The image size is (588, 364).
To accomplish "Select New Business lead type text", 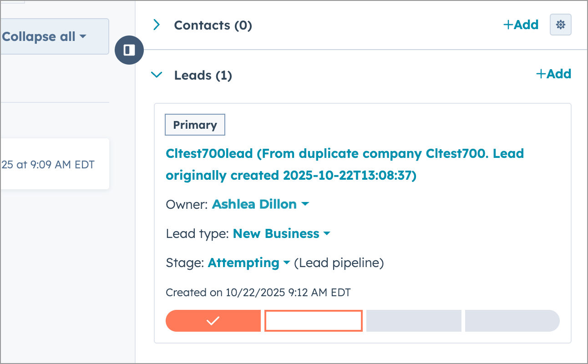I will 275,233.
